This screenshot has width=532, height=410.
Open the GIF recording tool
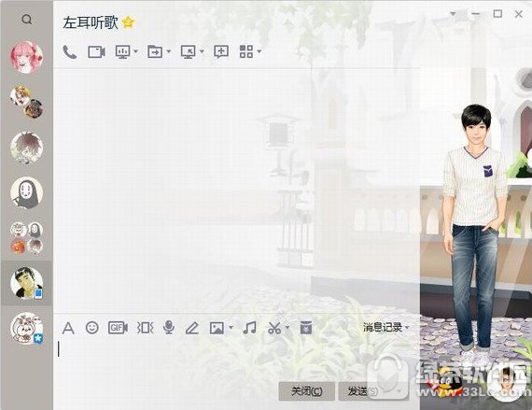click(118, 328)
